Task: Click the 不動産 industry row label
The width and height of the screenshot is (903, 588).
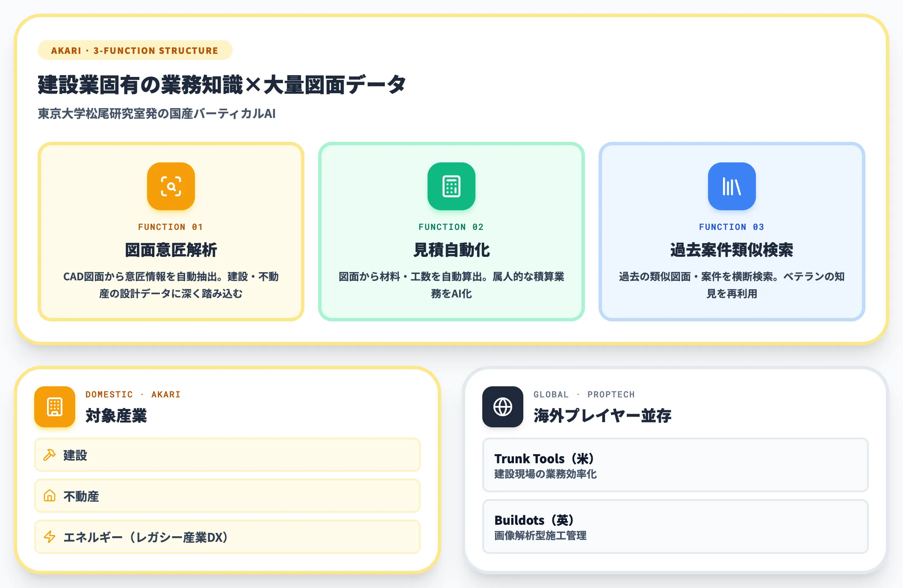Action: coord(81,497)
